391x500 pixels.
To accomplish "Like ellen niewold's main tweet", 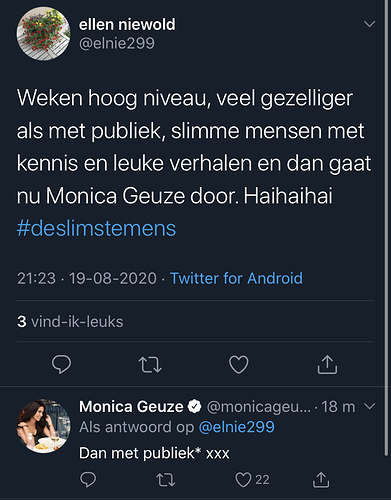I will pos(239,364).
